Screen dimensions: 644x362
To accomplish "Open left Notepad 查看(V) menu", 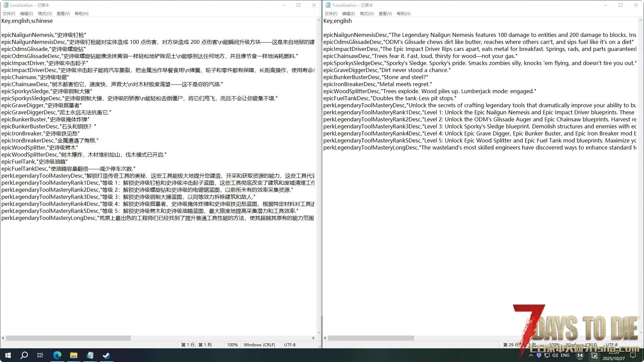I will click(x=63, y=14).
